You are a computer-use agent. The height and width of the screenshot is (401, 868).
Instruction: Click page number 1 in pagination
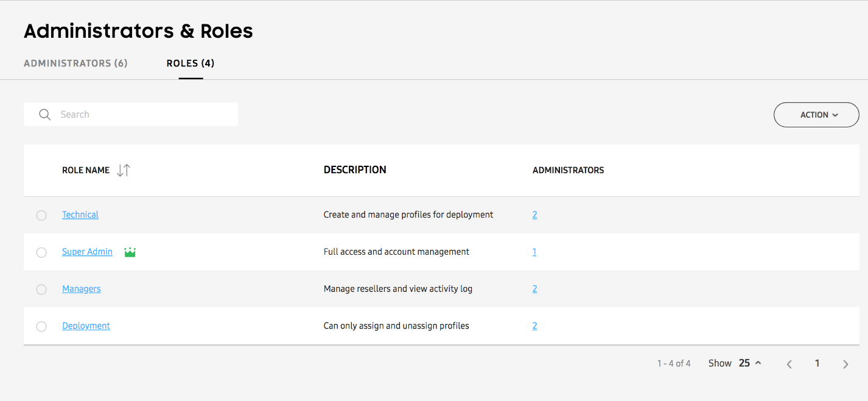point(817,363)
